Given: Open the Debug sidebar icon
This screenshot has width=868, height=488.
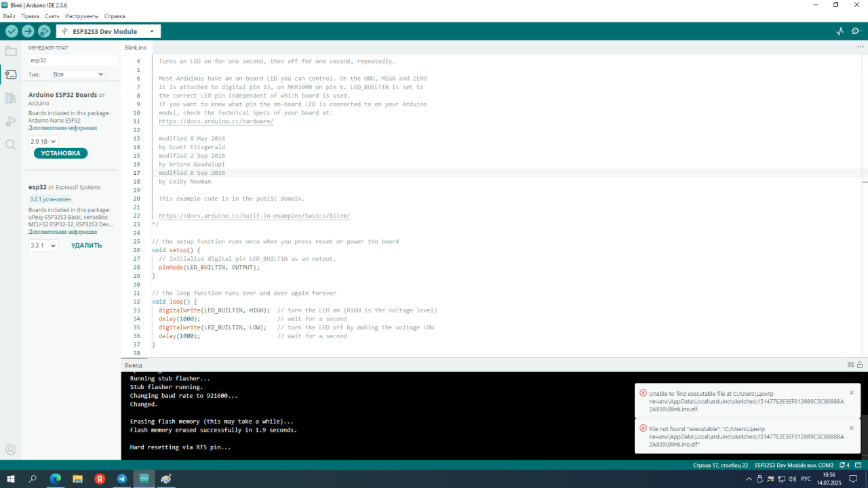Looking at the screenshot, I should tap(11, 121).
